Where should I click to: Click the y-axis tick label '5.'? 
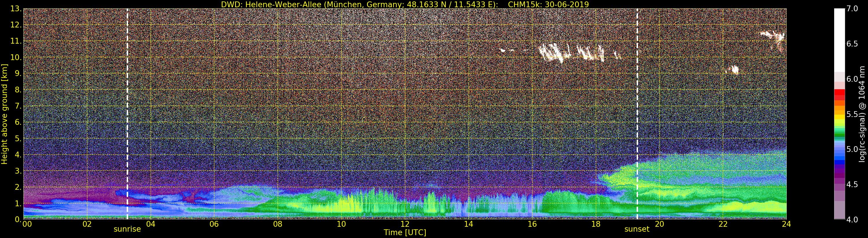click(x=18, y=138)
